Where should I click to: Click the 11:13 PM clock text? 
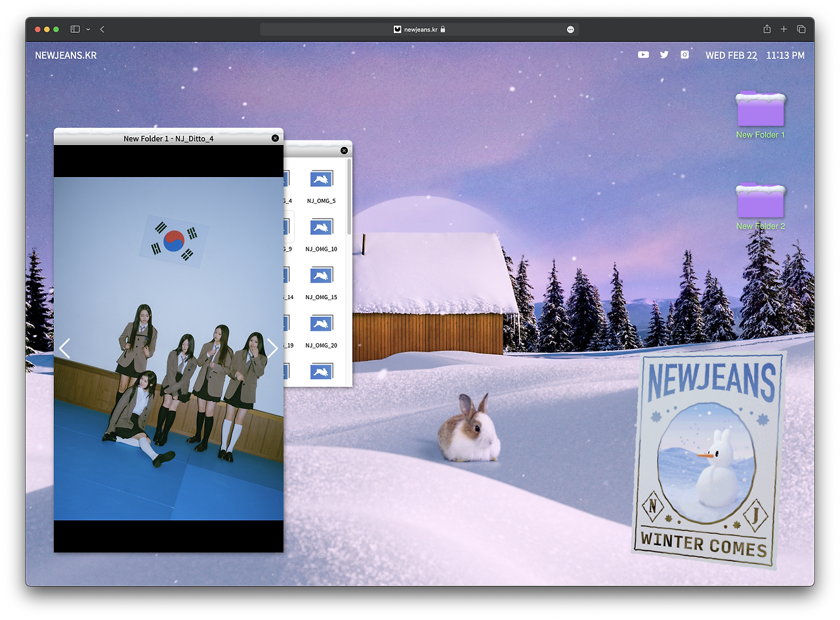(786, 56)
